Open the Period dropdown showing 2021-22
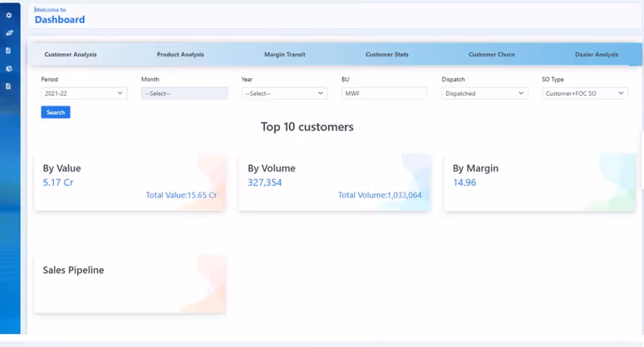 [85, 93]
